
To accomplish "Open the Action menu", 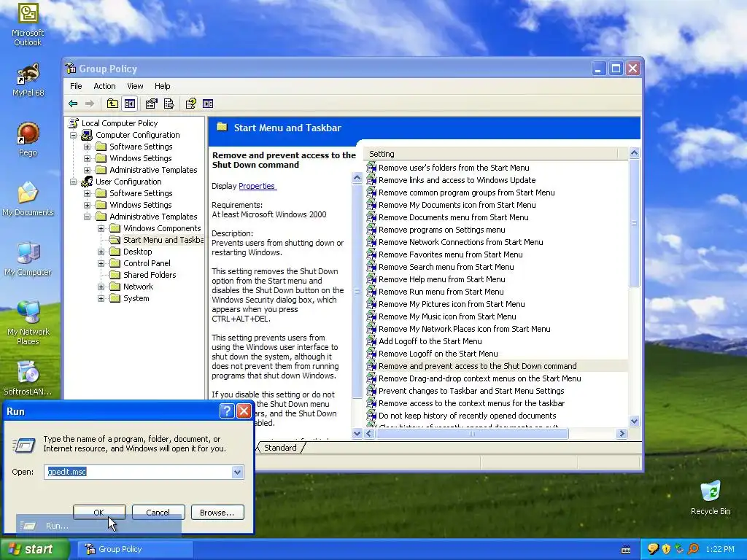I will point(104,86).
